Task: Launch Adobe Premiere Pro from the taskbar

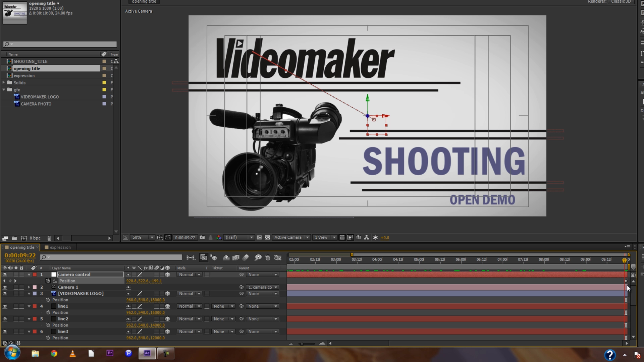Action: (x=110, y=353)
